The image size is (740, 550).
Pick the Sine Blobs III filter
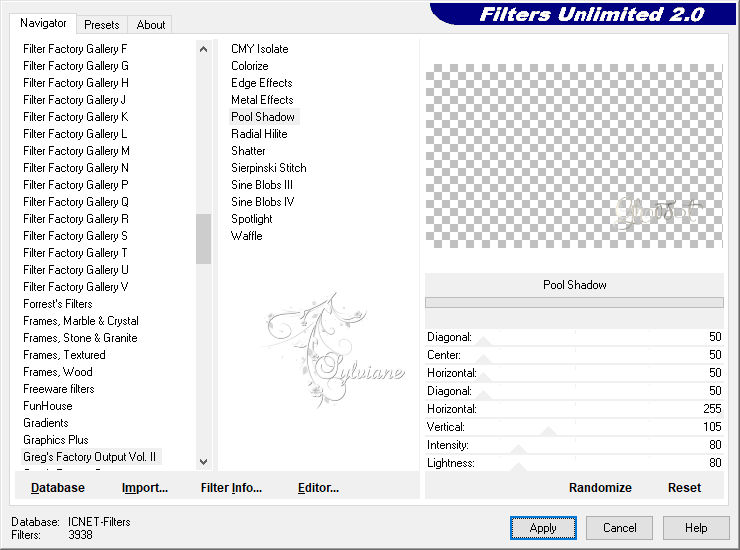coord(262,185)
